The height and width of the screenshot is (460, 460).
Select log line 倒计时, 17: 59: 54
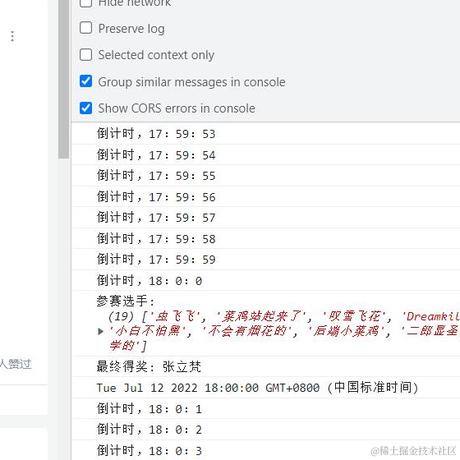coord(156,155)
